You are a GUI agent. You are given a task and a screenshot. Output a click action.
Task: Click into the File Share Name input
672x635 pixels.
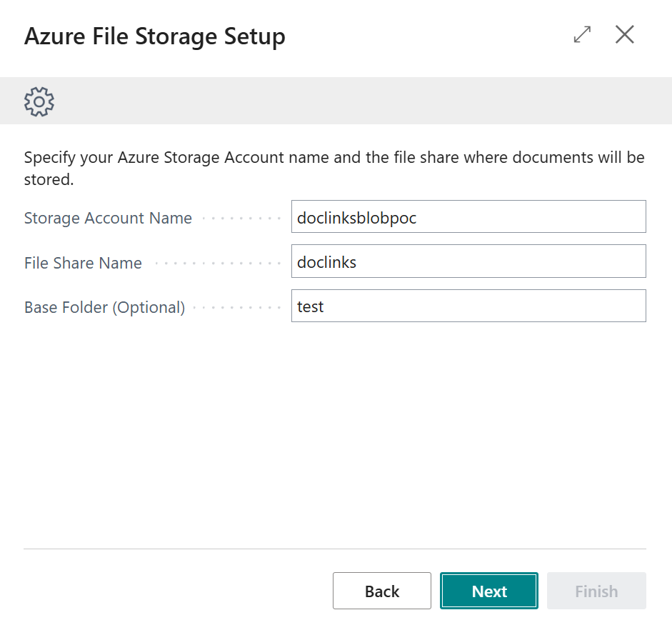click(468, 261)
